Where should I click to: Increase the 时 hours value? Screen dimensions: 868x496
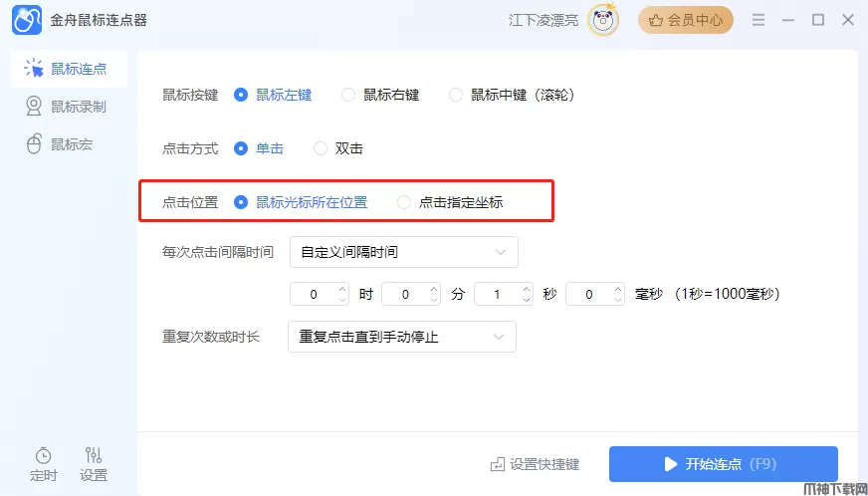pos(342,289)
